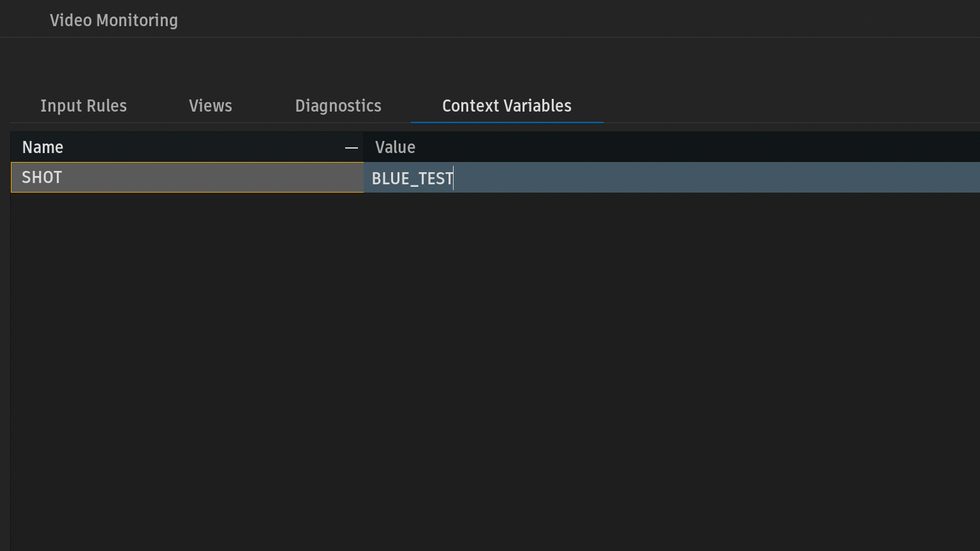
Task: Highlight the row named SHOT
Action: (185, 177)
